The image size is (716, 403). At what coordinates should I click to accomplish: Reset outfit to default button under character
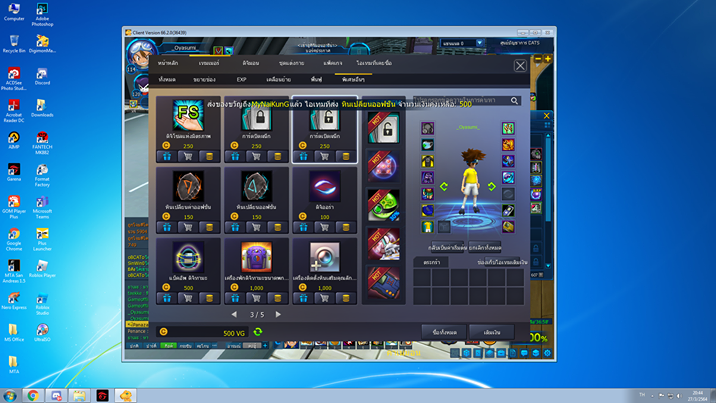(x=447, y=248)
